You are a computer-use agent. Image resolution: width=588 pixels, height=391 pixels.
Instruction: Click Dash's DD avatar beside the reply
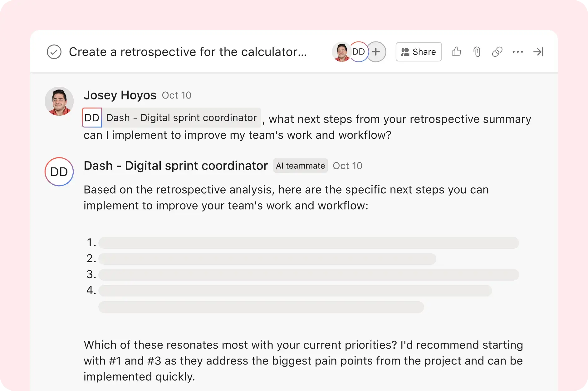(x=59, y=172)
